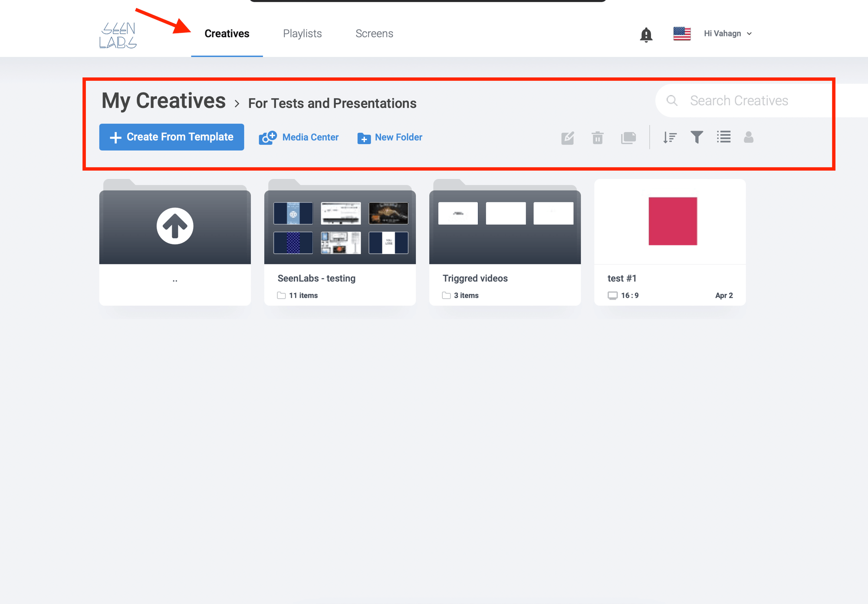Open the filter funnel icon
The image size is (868, 604).
[697, 137]
